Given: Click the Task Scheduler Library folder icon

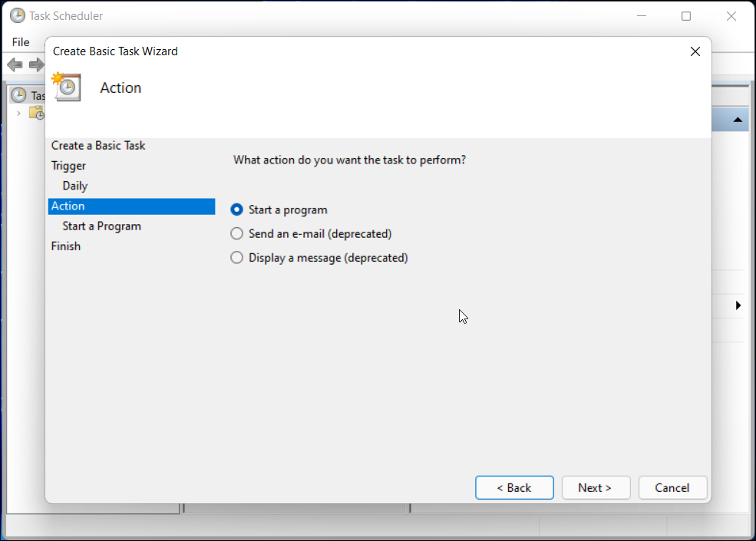Looking at the screenshot, I should pos(36,113).
